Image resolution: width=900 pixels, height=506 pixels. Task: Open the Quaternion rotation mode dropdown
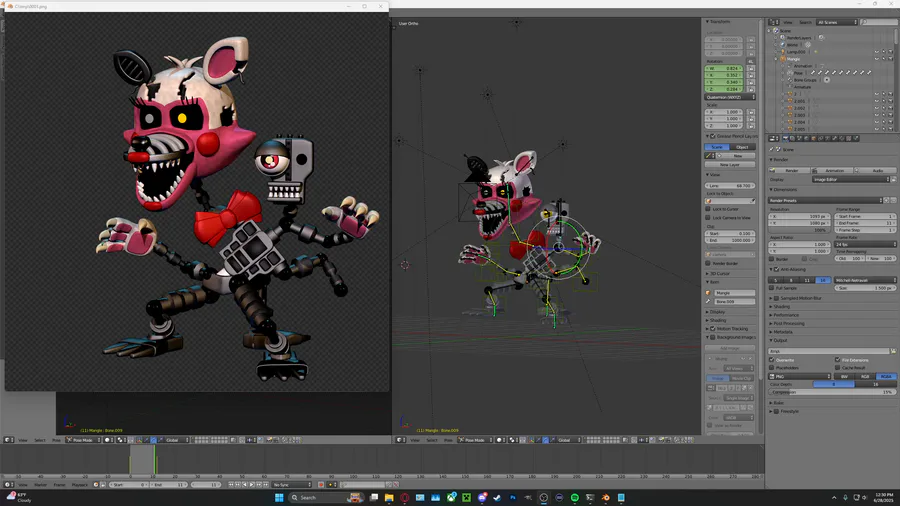[x=730, y=97]
